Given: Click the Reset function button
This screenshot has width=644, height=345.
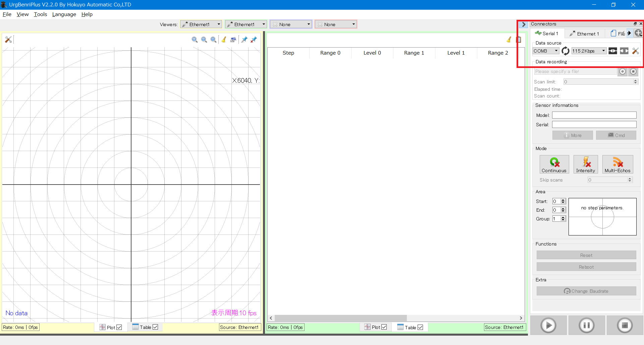Looking at the screenshot, I should pyautogui.click(x=586, y=255).
